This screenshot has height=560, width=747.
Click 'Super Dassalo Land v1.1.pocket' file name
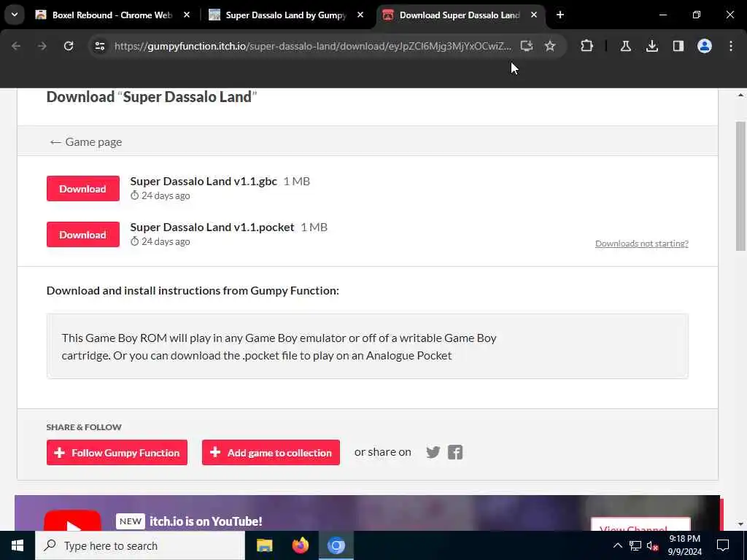(x=212, y=227)
